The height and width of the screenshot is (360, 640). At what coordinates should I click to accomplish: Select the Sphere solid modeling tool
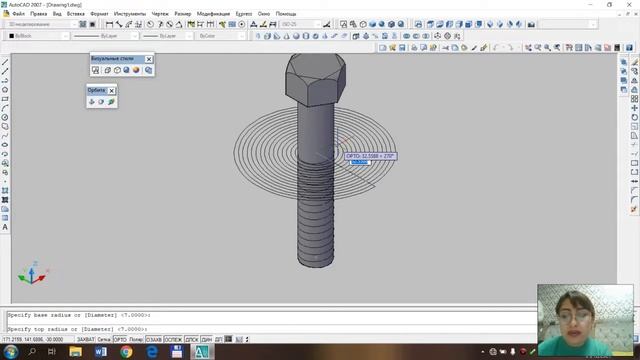[296, 36]
